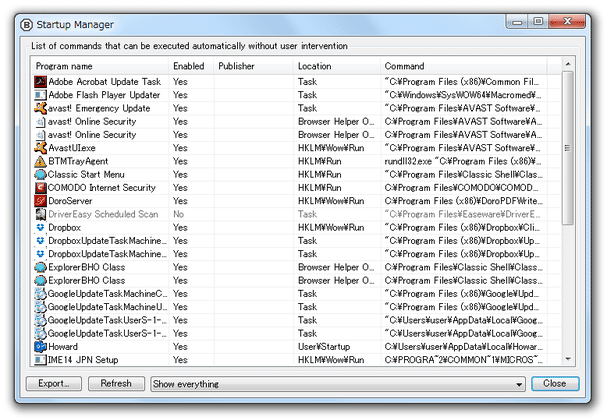Click the C:\PROGRA~2 command of IME14
The height and width of the screenshot is (420, 607).
[463, 360]
